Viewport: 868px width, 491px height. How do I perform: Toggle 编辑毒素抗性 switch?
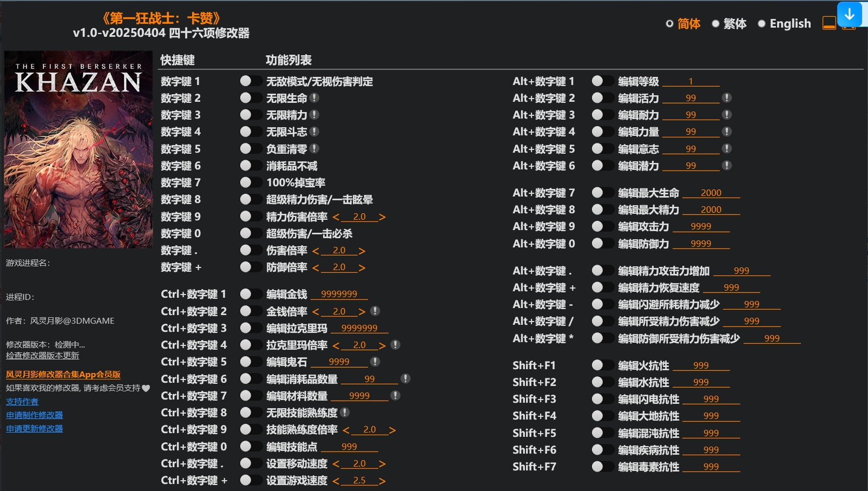coord(602,467)
